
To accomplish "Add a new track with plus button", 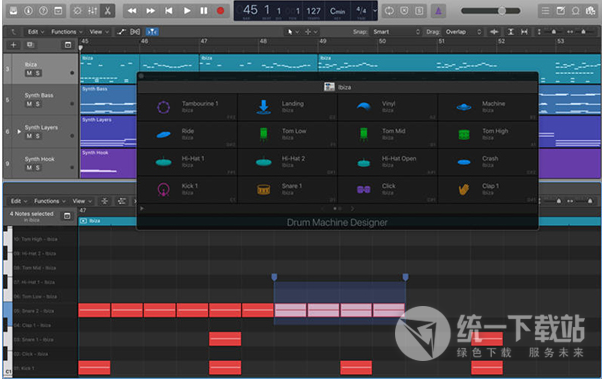I will pyautogui.click(x=13, y=45).
